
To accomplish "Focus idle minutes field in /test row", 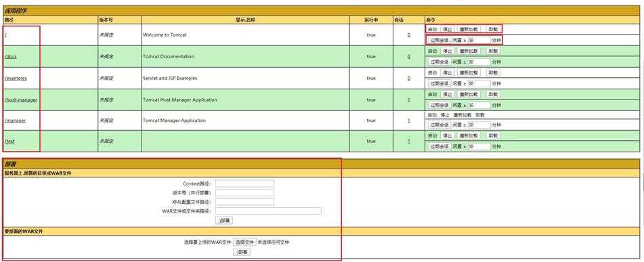I will 479,147.
